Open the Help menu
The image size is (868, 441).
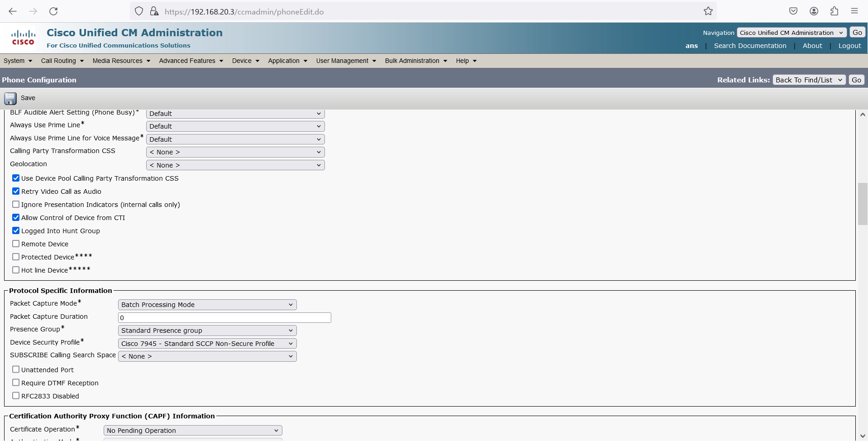466,61
